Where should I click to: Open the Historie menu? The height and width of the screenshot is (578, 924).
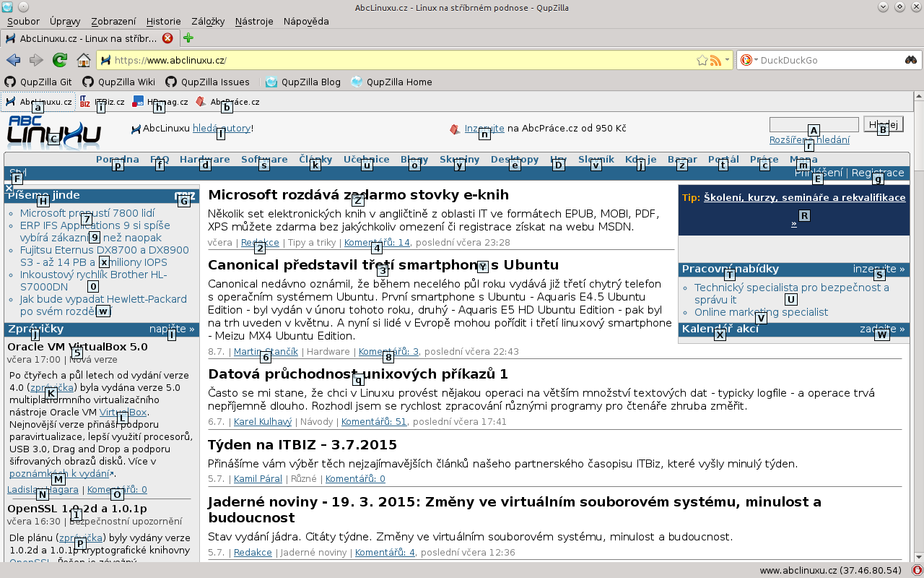click(164, 21)
